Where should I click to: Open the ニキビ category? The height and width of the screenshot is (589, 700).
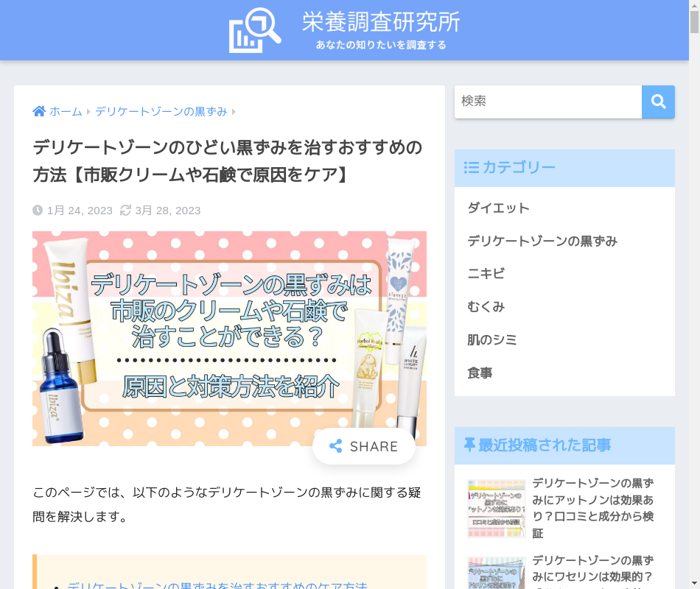pos(486,274)
